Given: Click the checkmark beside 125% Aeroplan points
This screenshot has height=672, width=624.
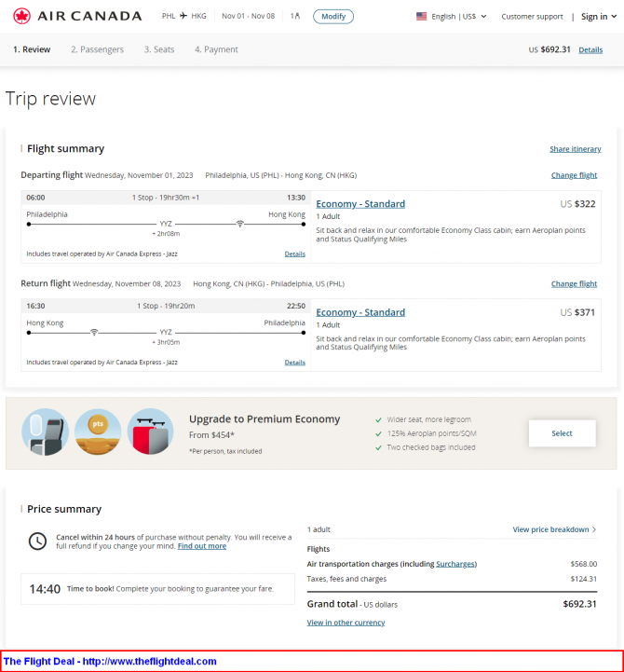Looking at the screenshot, I should 378,433.
